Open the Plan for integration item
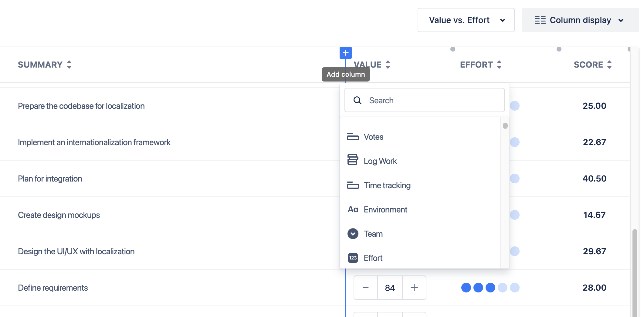 [50, 179]
